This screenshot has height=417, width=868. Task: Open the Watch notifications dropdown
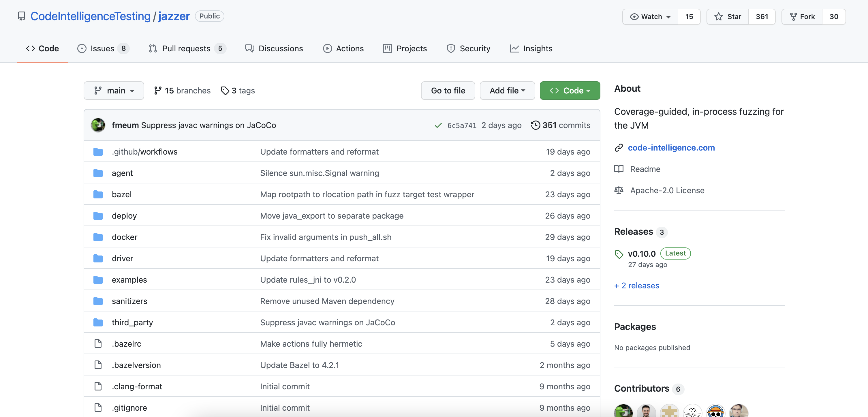tap(650, 16)
